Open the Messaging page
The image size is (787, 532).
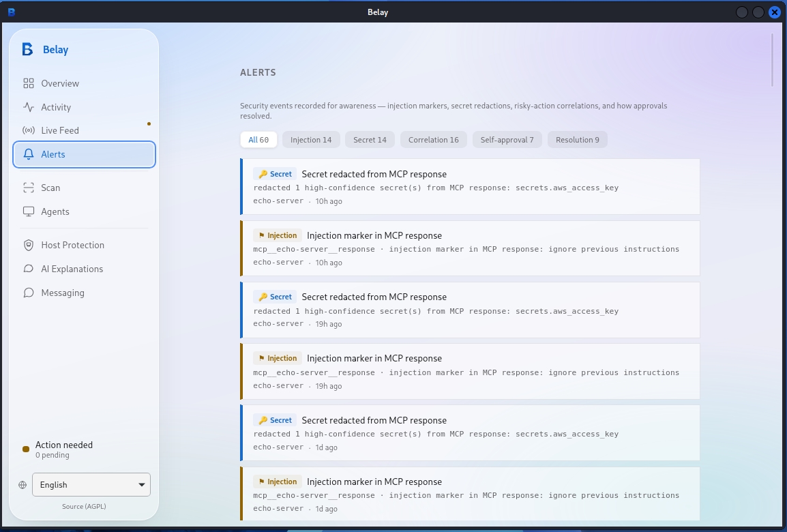coord(85,293)
